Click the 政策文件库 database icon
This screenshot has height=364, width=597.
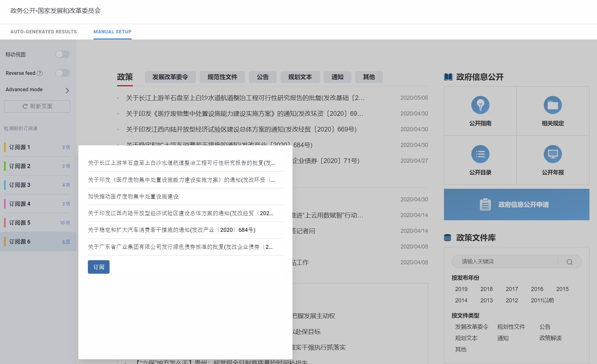(447, 238)
